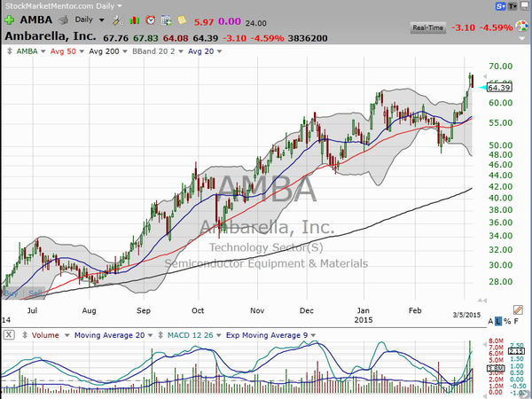Click the magenta 0.00 value in toolbar
Image resolution: width=532 pixels, height=399 pixels.
[x=230, y=21]
